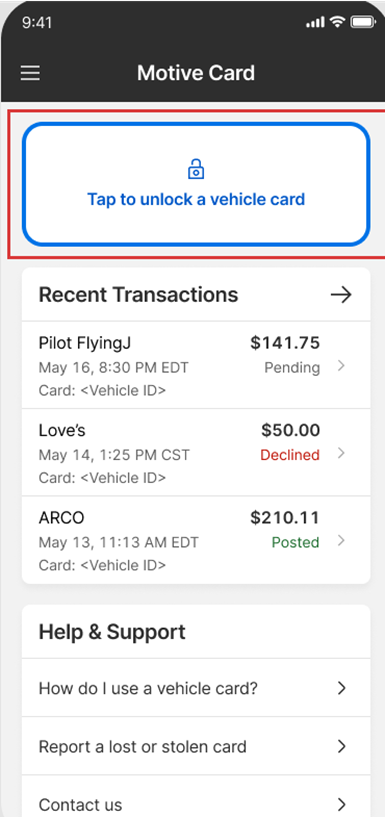
Task: Click the Recent Transactions arrow icon
Action: coord(341,295)
